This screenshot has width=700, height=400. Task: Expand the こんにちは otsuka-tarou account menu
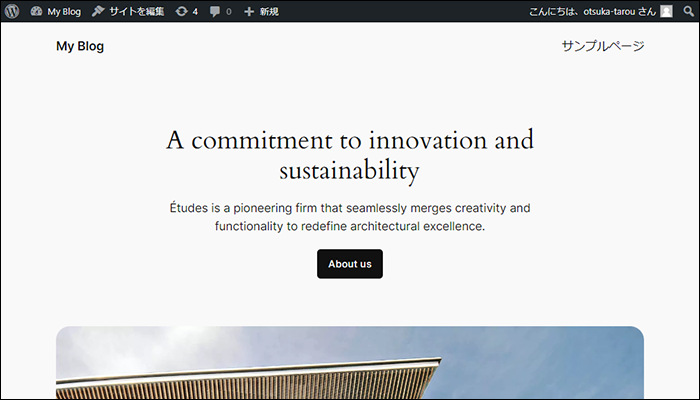[x=592, y=11]
